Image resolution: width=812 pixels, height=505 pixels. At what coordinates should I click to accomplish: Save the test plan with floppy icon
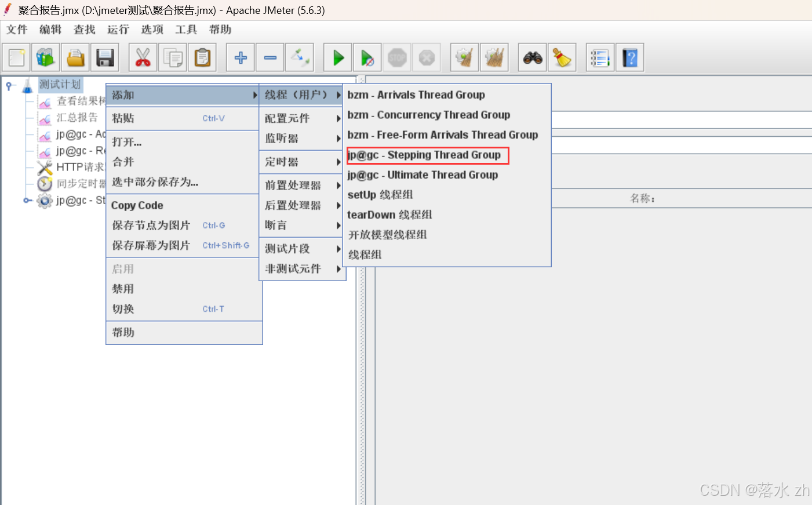[x=105, y=57]
